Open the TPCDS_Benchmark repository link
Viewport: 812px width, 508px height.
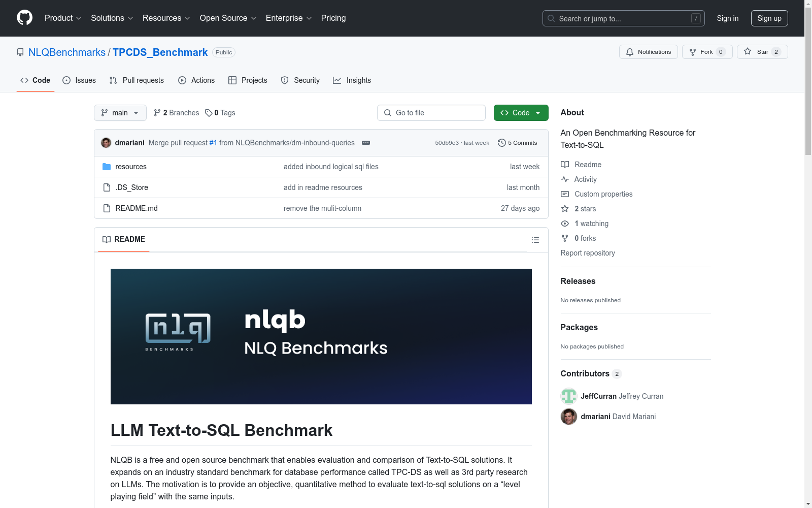[x=160, y=52]
